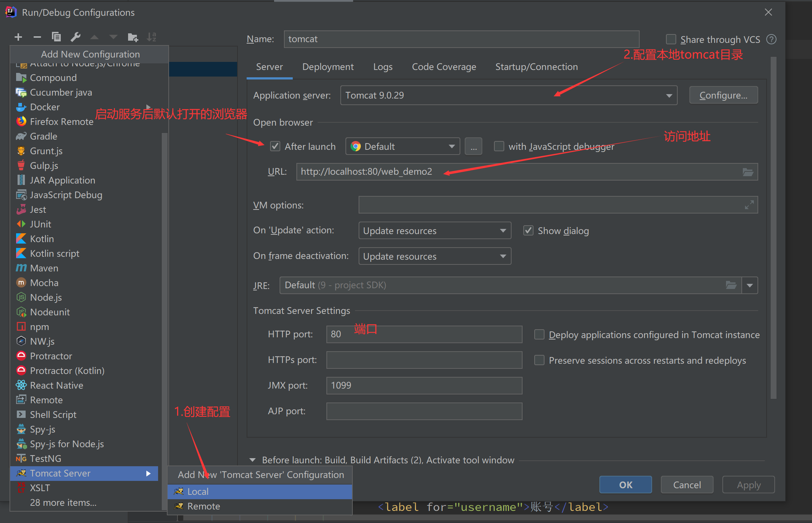Viewport: 812px width, 523px height.
Task: Click the VM options input field
Action: pyautogui.click(x=558, y=205)
